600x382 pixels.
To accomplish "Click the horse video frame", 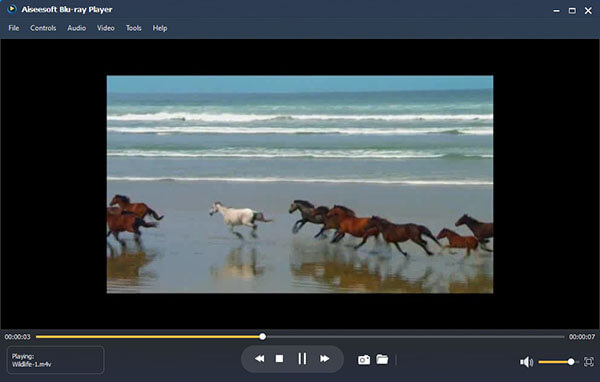I will [x=300, y=184].
